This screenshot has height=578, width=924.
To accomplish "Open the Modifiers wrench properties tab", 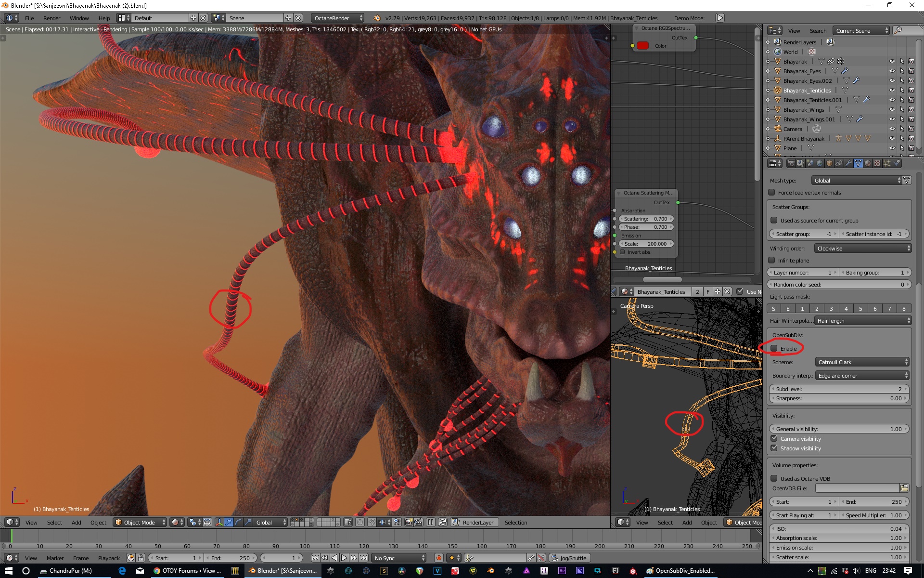I will [x=848, y=163].
